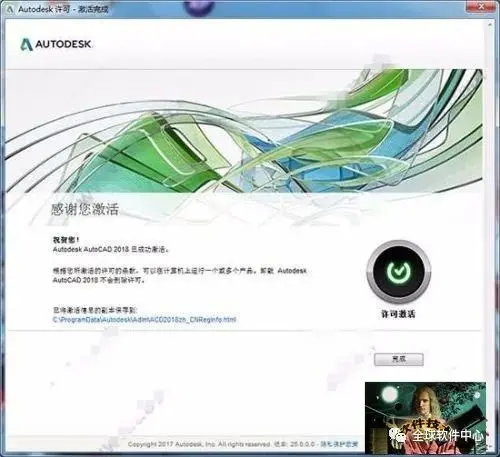Click the Autodesk logo in the header

pyautogui.click(x=56, y=44)
